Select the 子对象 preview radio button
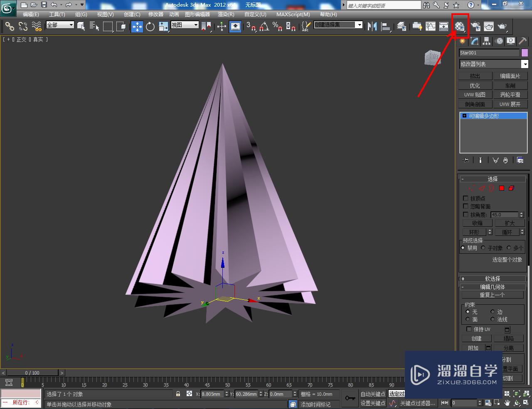The image size is (532, 409). pos(483,248)
